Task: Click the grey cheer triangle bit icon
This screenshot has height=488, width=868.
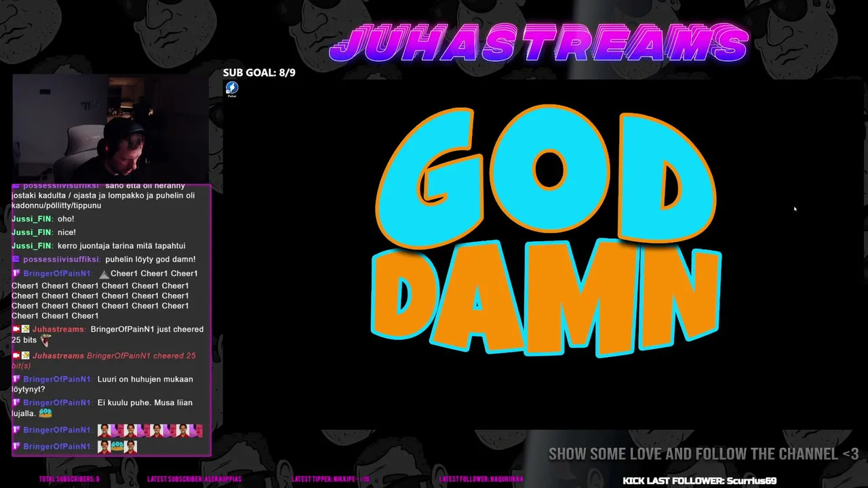Action: 104,274
